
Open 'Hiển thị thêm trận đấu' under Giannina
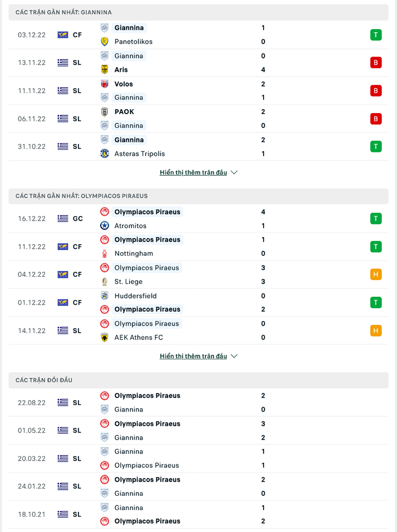click(193, 172)
